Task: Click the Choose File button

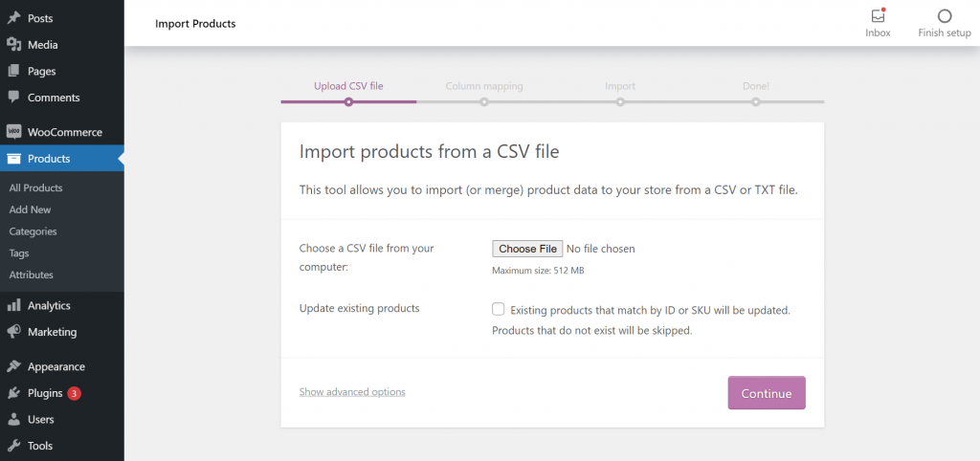Action: (527, 249)
